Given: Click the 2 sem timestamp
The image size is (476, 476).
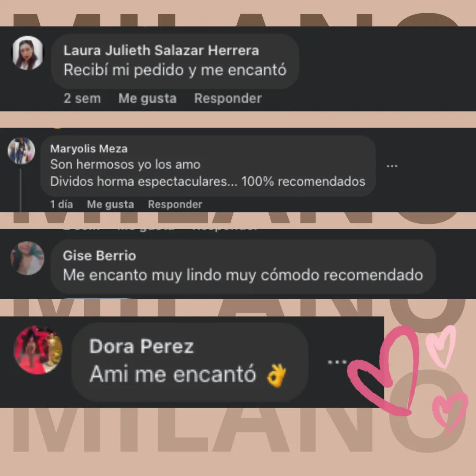Looking at the screenshot, I should [x=82, y=98].
